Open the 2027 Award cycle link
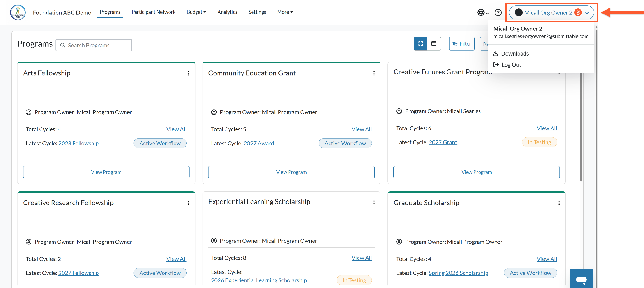The image size is (644, 288). (x=259, y=143)
